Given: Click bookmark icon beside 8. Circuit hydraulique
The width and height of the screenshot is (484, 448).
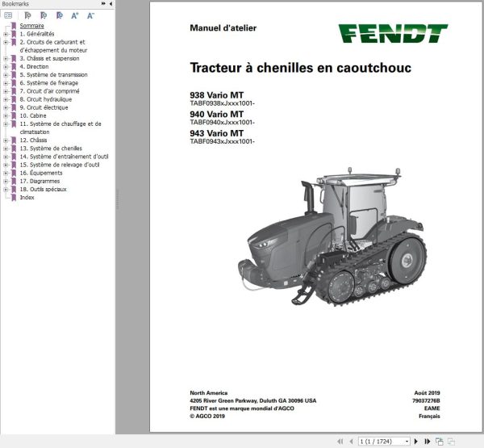Looking at the screenshot, I should coord(14,99).
